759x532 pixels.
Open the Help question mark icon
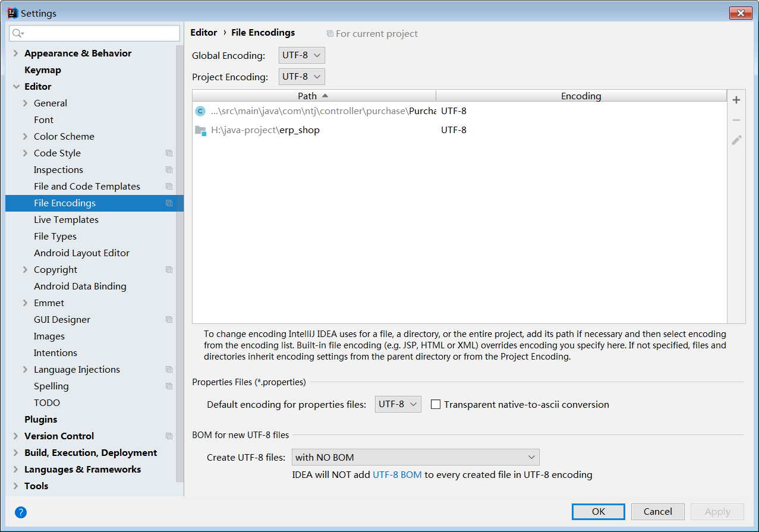21,512
